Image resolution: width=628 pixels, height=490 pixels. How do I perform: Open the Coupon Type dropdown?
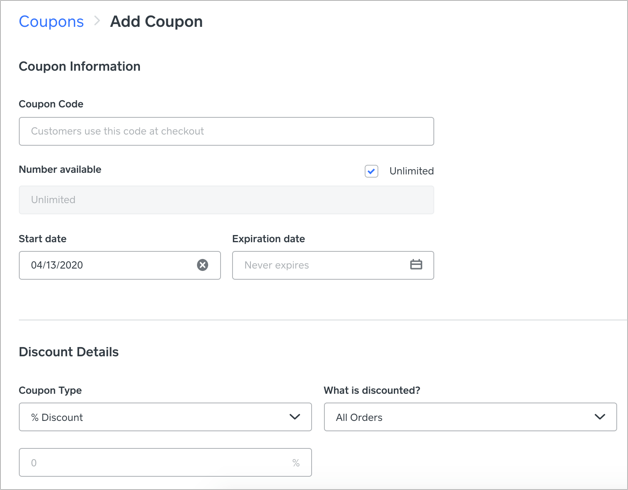(165, 417)
